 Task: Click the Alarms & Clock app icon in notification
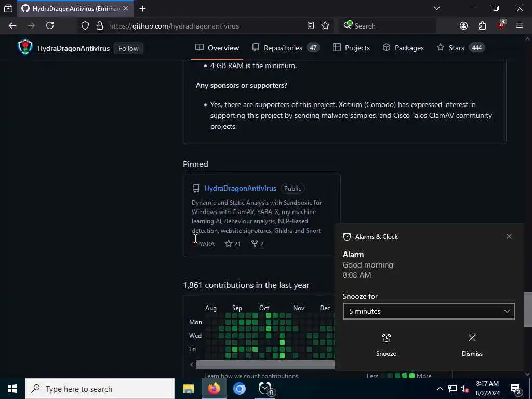click(347, 237)
